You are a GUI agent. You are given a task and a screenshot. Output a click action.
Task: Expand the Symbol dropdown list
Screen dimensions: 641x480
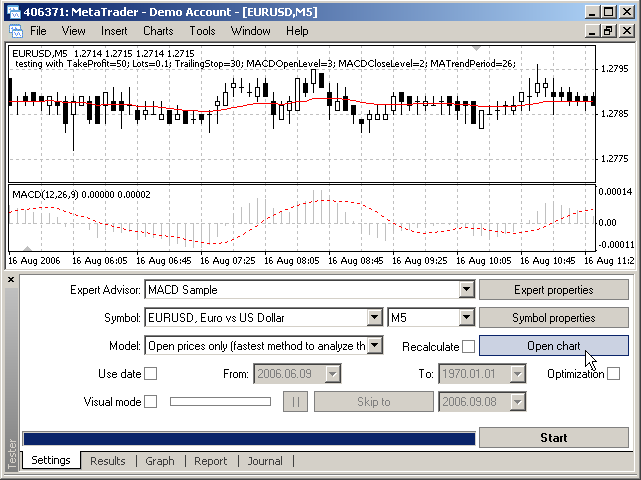coord(374,317)
